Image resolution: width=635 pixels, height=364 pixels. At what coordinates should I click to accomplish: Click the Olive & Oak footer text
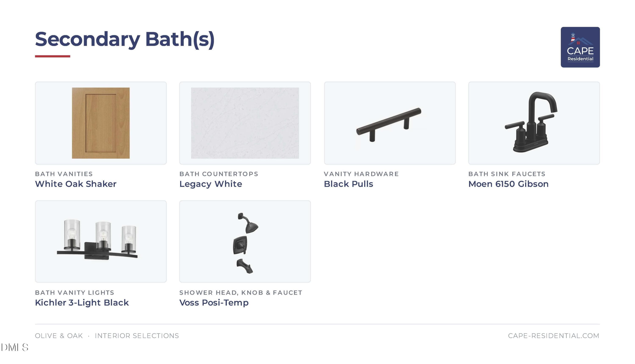coord(59,335)
